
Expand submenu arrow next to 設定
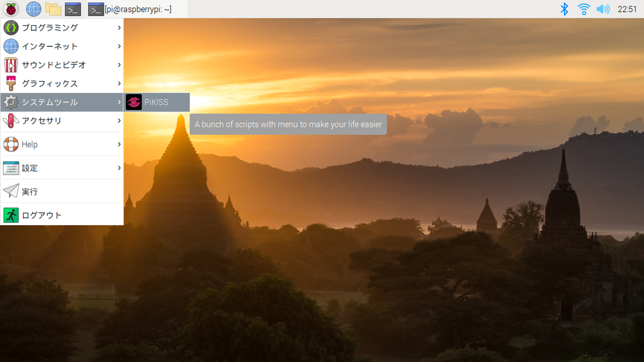tap(119, 168)
